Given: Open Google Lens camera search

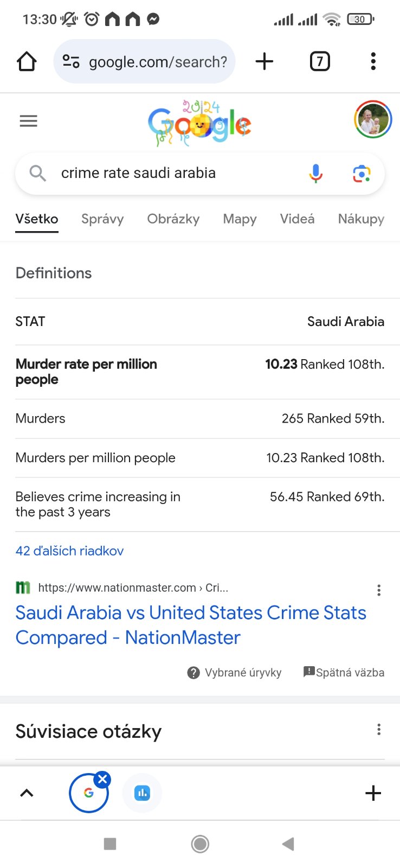Looking at the screenshot, I should pos(361,174).
